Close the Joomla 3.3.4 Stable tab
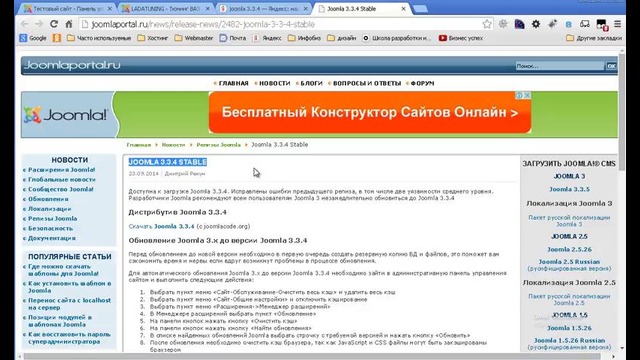Viewport: 640px width, 360px height. [x=403, y=9]
